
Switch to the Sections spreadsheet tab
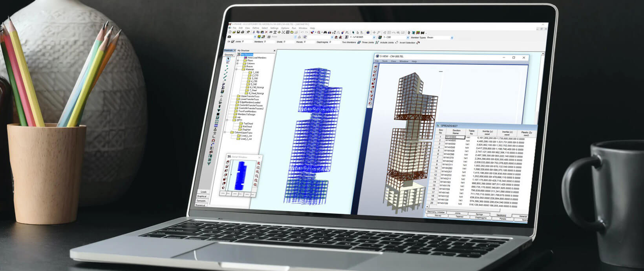tap(501, 216)
